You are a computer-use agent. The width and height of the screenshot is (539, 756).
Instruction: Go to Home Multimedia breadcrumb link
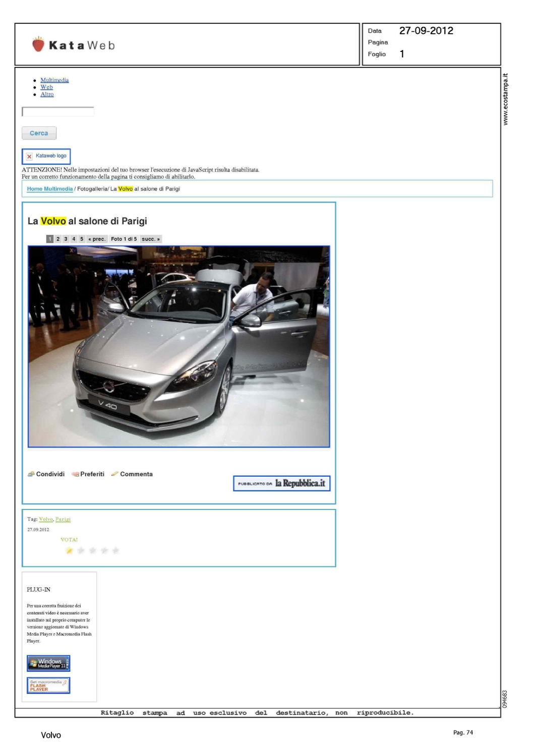point(50,189)
